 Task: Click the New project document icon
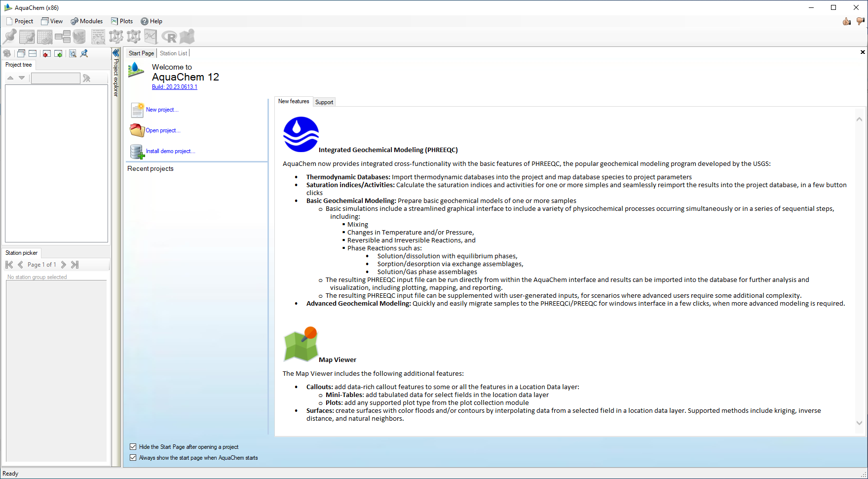137,110
